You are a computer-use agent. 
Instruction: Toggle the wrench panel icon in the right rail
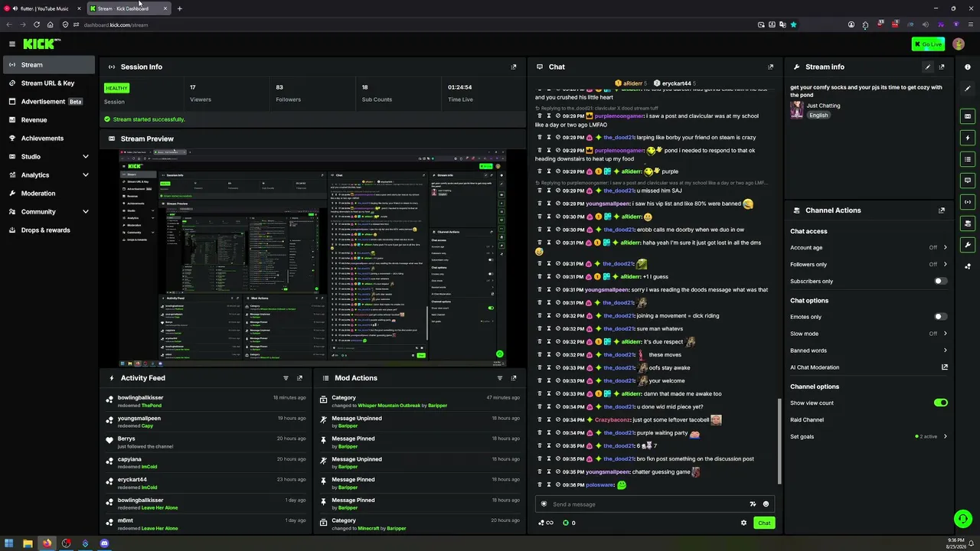(x=968, y=245)
